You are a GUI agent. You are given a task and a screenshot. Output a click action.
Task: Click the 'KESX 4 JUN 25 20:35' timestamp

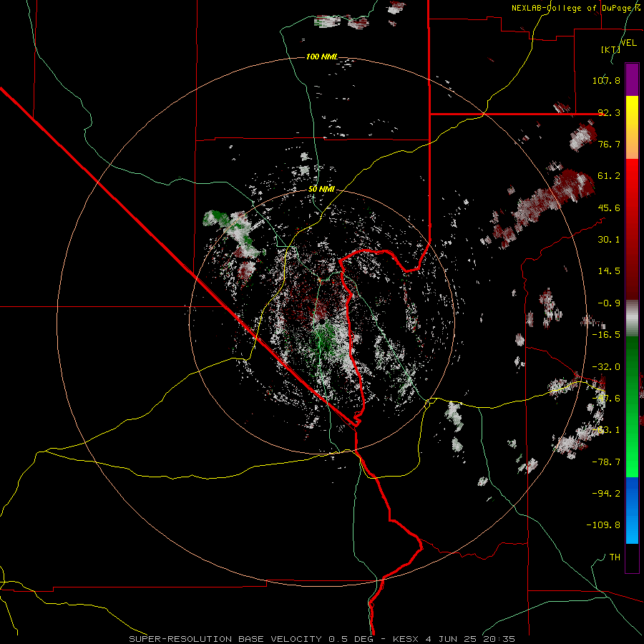click(x=454, y=639)
